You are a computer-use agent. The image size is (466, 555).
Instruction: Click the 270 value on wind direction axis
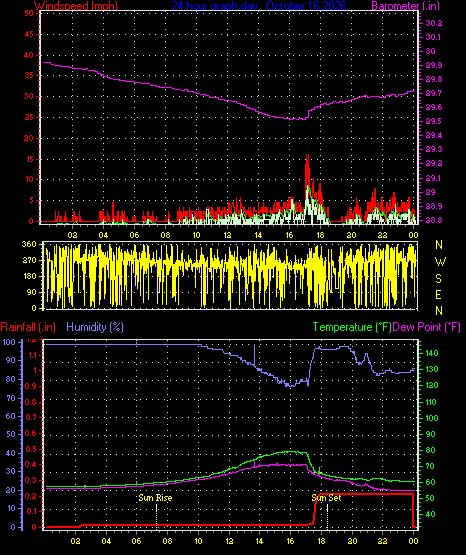(x=29, y=260)
